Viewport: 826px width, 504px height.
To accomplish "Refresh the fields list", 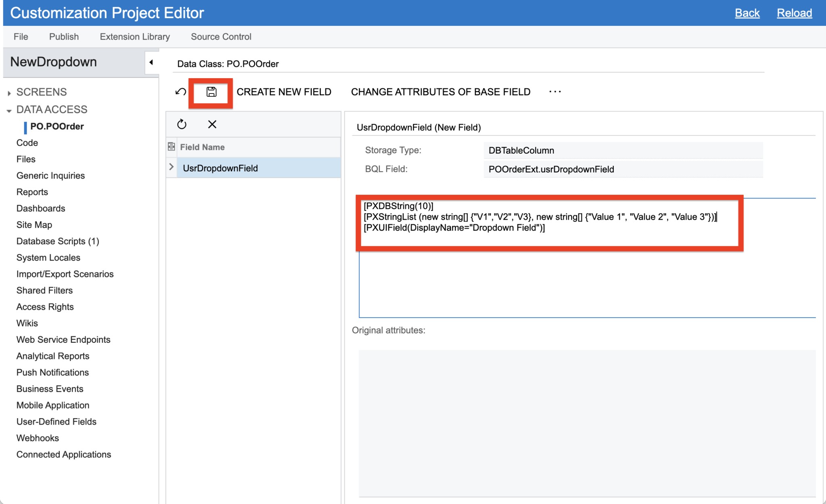I will point(182,124).
